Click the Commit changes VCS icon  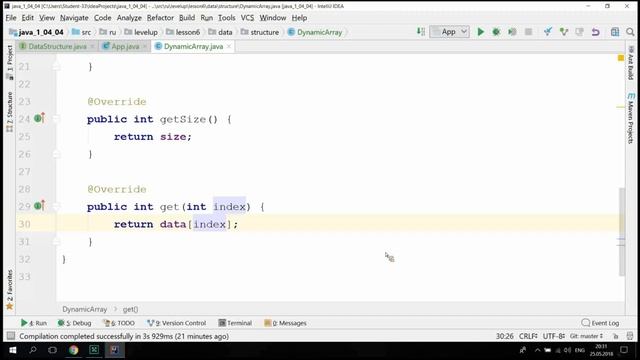564,32
